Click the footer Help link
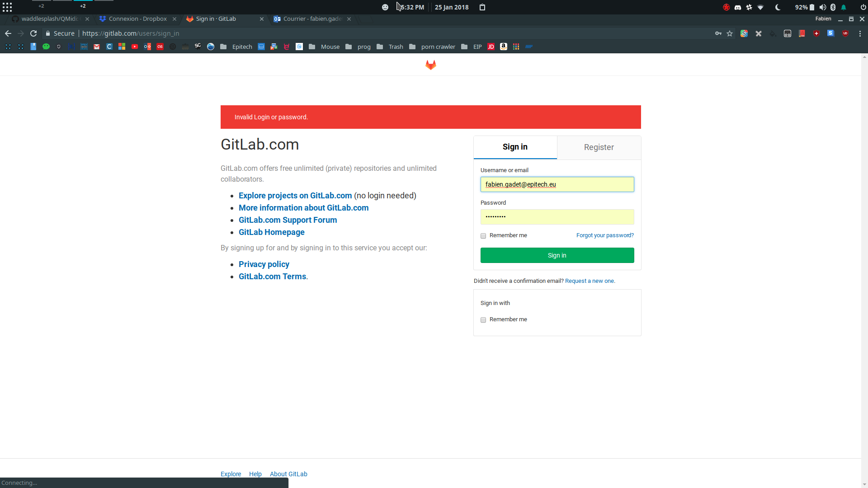The height and width of the screenshot is (488, 868). (x=255, y=474)
